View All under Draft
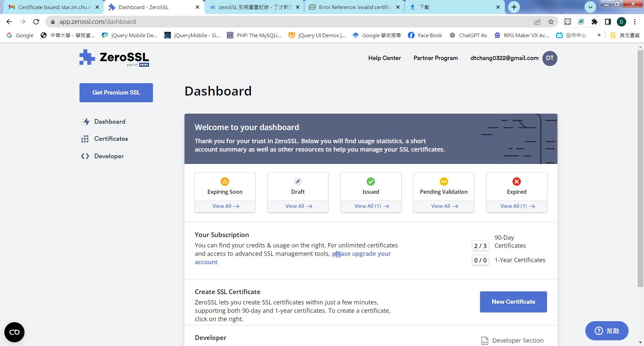 coord(299,206)
